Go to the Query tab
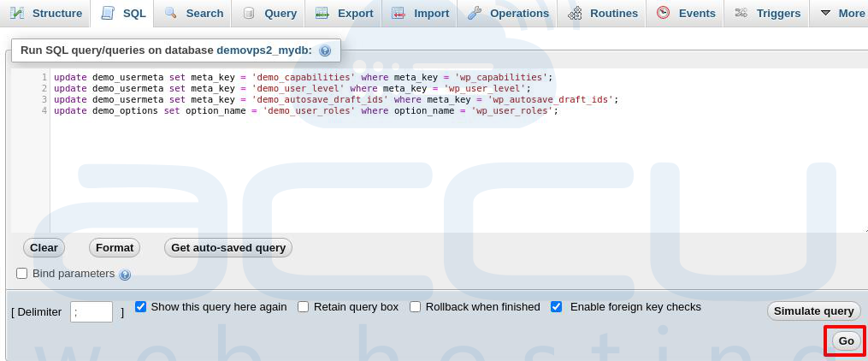Viewport: 868px width, 361px height. tap(269, 14)
